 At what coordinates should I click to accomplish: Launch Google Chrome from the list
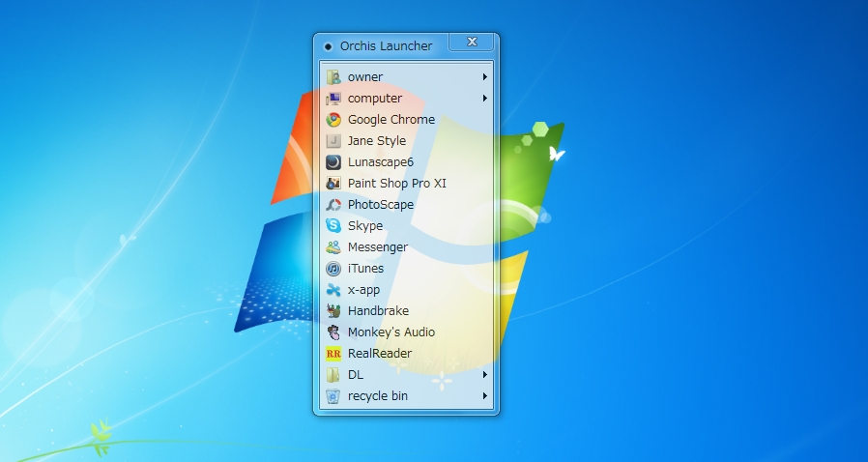tap(406, 120)
